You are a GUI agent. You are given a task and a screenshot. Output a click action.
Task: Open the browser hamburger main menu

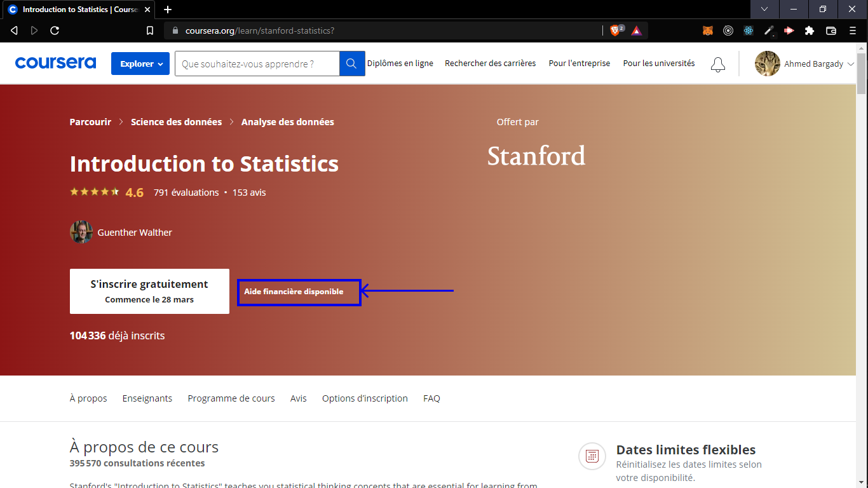coord(853,30)
